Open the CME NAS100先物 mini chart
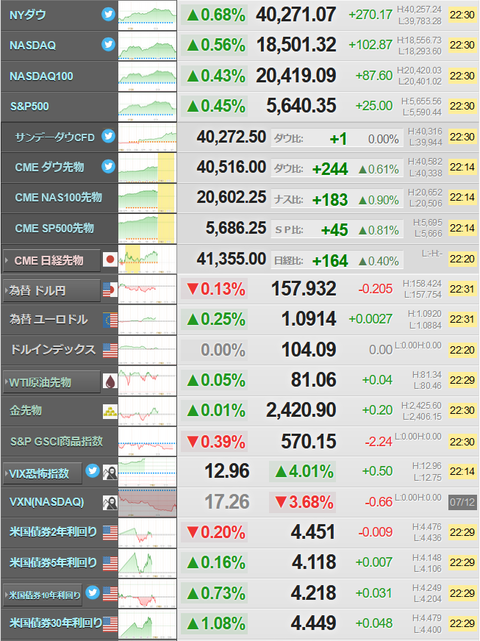Image resolution: width=480 pixels, height=641 pixels. [x=147, y=198]
